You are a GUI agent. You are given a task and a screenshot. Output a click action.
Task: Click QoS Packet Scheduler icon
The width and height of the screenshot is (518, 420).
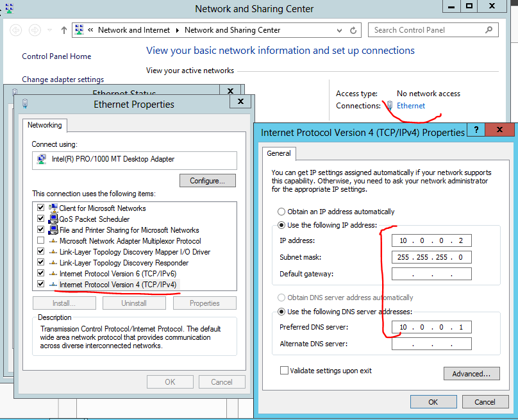[53, 219]
